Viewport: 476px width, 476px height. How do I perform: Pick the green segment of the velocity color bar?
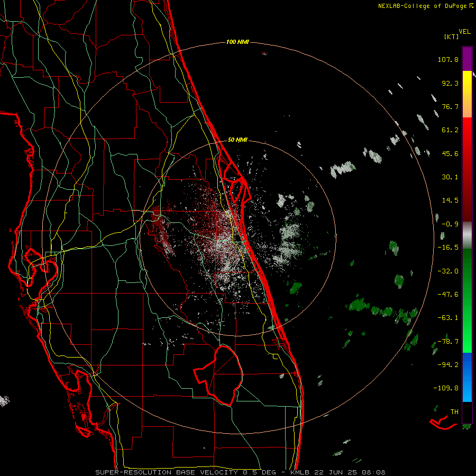coord(467,300)
